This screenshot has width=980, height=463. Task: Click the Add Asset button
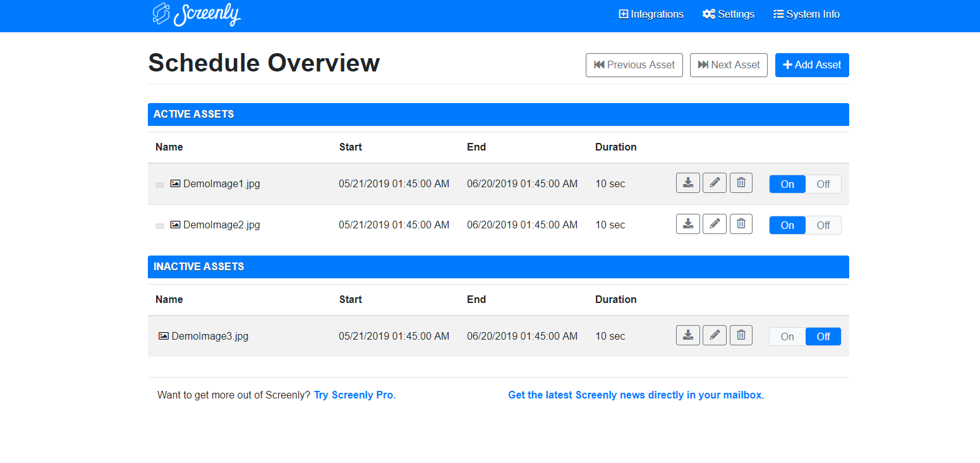(x=812, y=65)
